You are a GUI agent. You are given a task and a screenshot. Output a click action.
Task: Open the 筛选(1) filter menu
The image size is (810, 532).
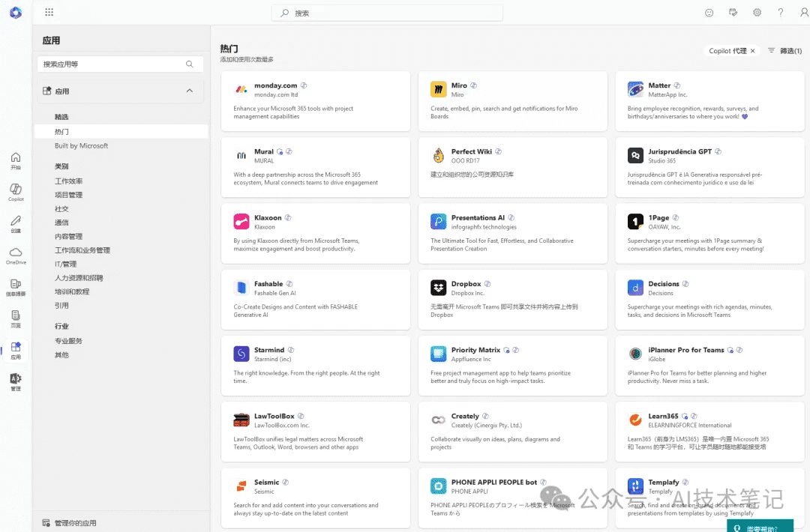784,50
